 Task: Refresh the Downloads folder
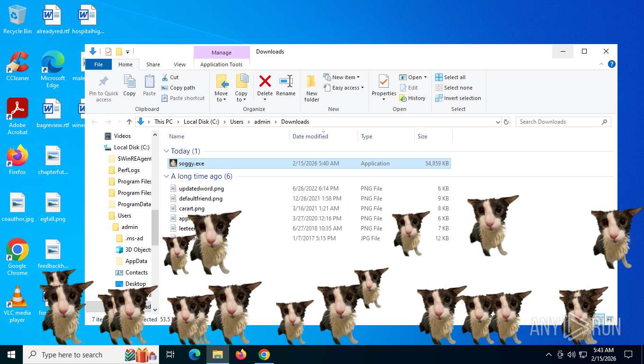coord(506,122)
